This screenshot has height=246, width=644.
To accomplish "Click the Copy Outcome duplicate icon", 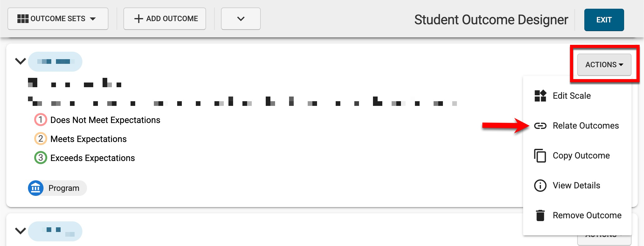I will click(540, 156).
